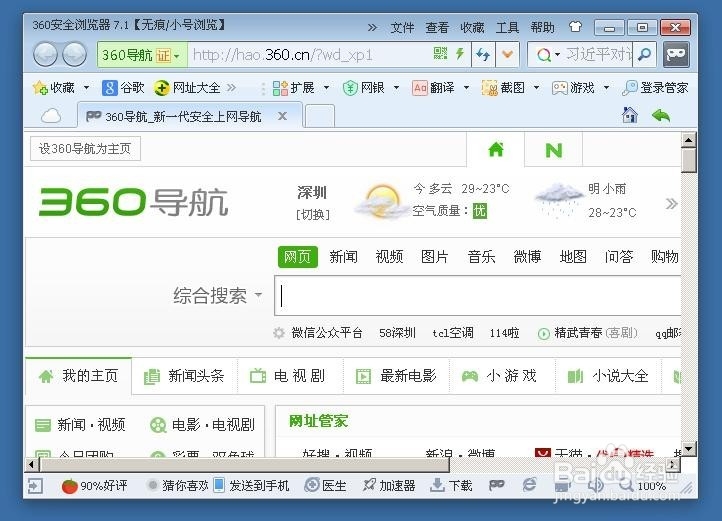
Task: Click the hot-words settings gear icon
Action: (279, 333)
